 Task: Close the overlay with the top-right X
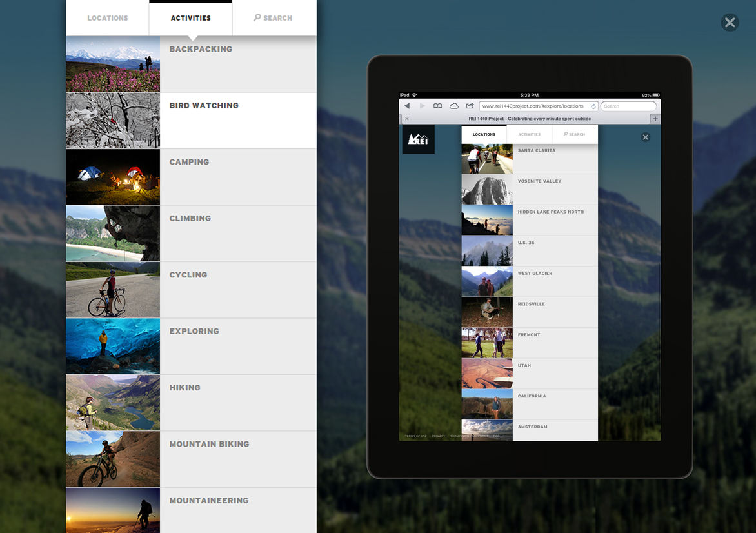point(730,23)
